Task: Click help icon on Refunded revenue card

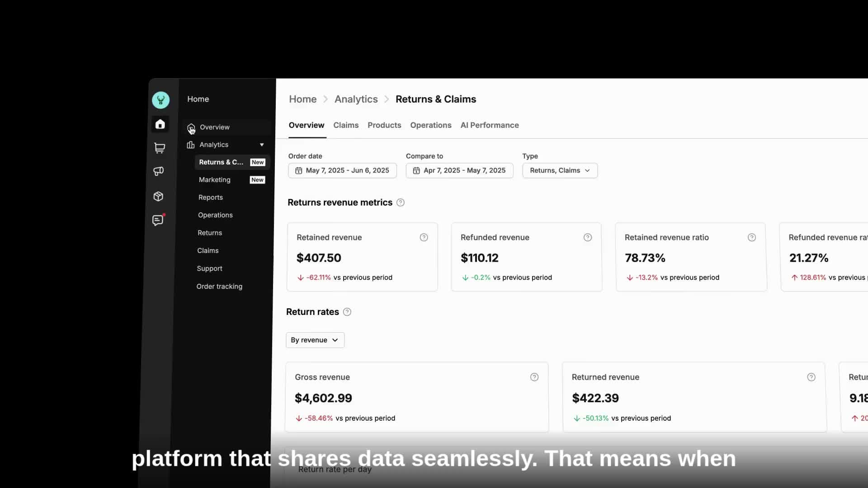Action: 588,237
